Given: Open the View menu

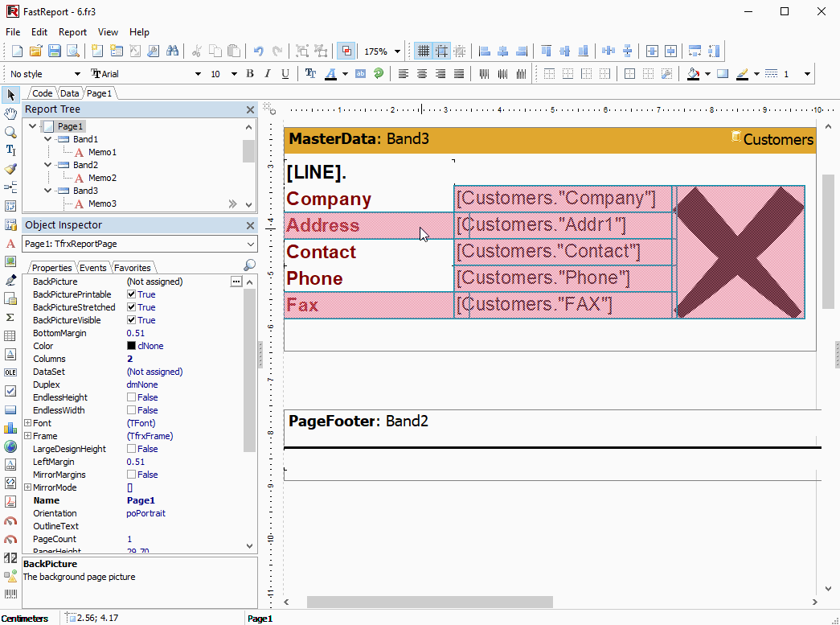Looking at the screenshot, I should coord(108,32).
